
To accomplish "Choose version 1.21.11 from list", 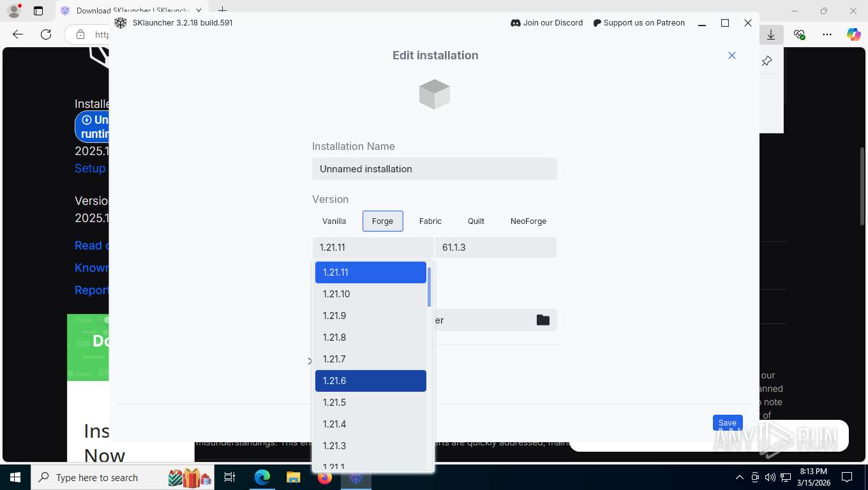I will point(371,272).
